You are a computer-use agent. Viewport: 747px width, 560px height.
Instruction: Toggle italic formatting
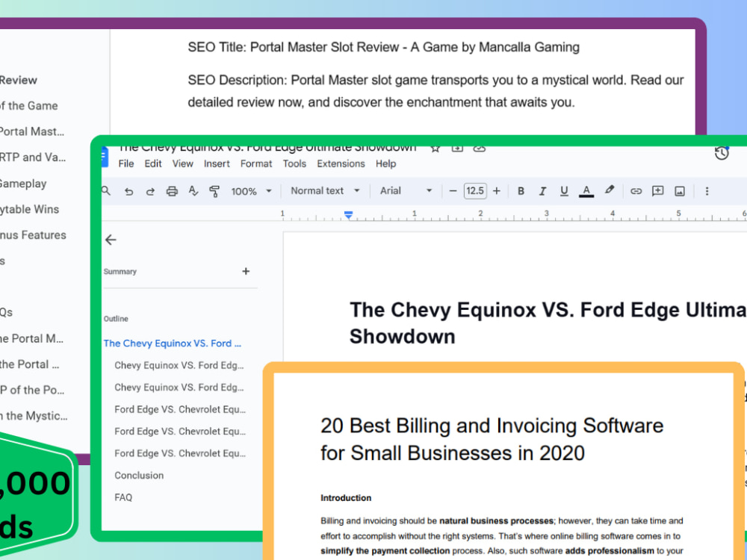click(542, 191)
